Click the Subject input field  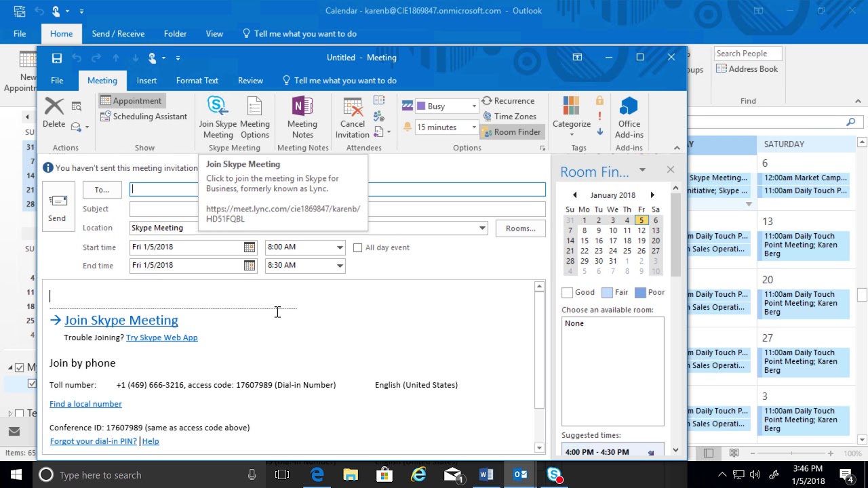coord(338,209)
